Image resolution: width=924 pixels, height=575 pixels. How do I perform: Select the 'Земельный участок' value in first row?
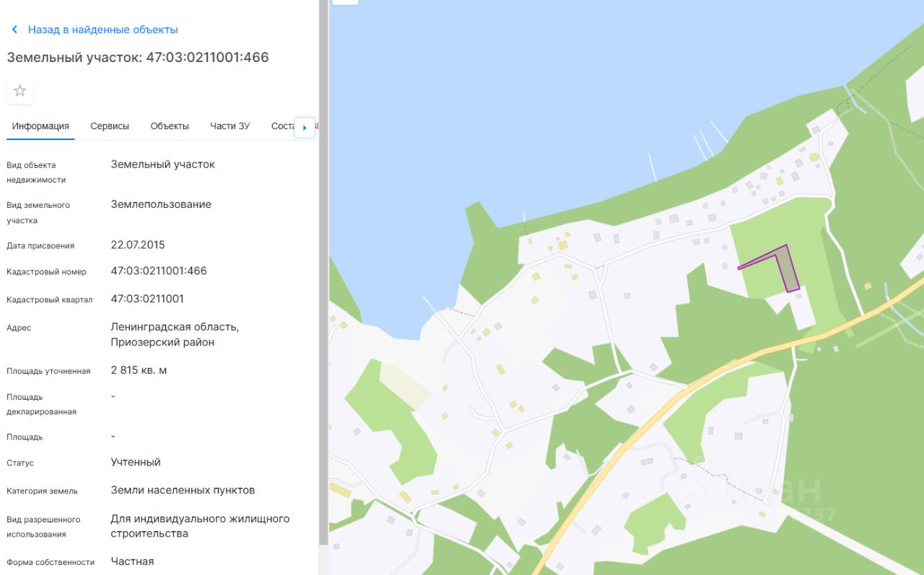pos(163,164)
